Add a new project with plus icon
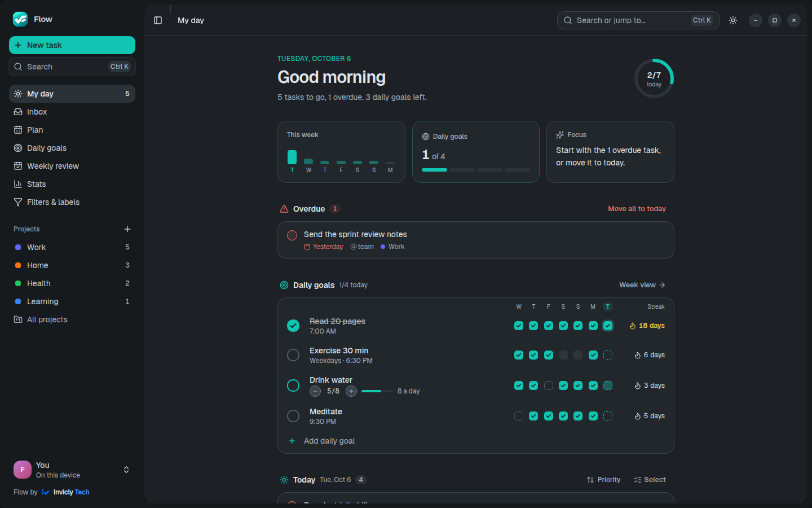The width and height of the screenshot is (812, 508). coord(127,229)
